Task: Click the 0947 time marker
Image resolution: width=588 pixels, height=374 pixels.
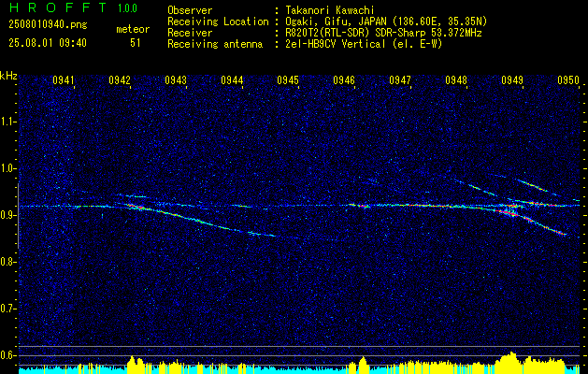Action: pyautogui.click(x=400, y=80)
